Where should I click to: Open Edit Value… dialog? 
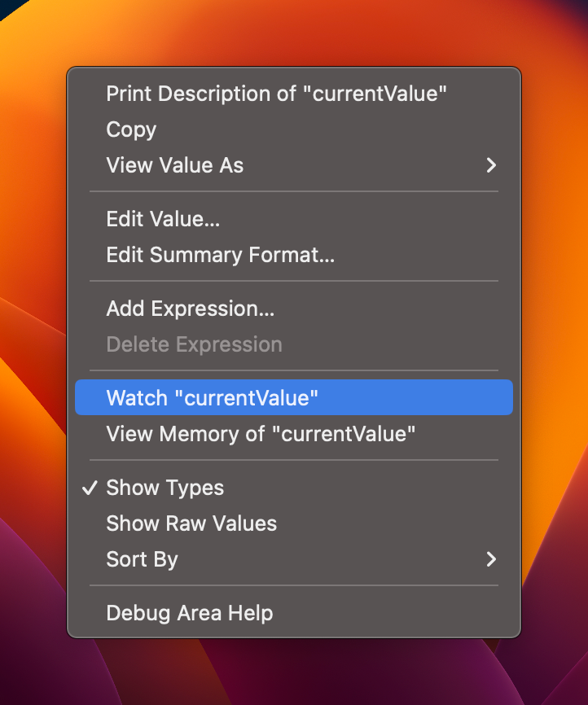tap(163, 219)
